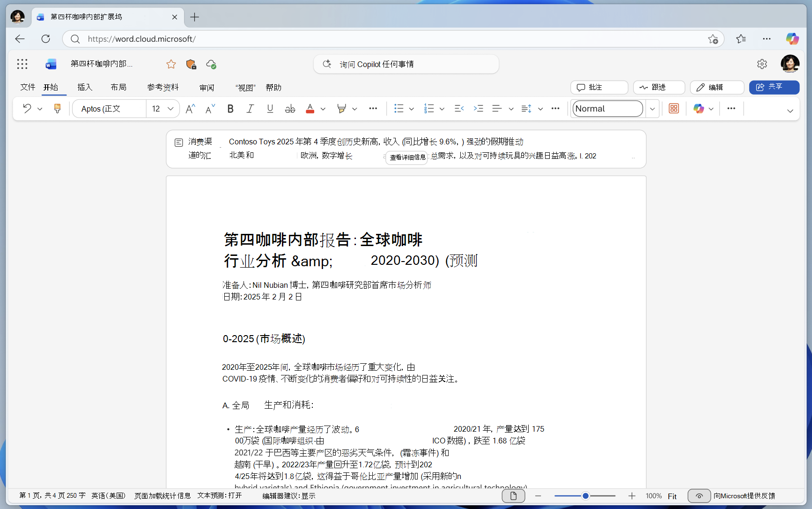Zoom out with the minus button
Screen dimensions: 812x509
[538, 496]
